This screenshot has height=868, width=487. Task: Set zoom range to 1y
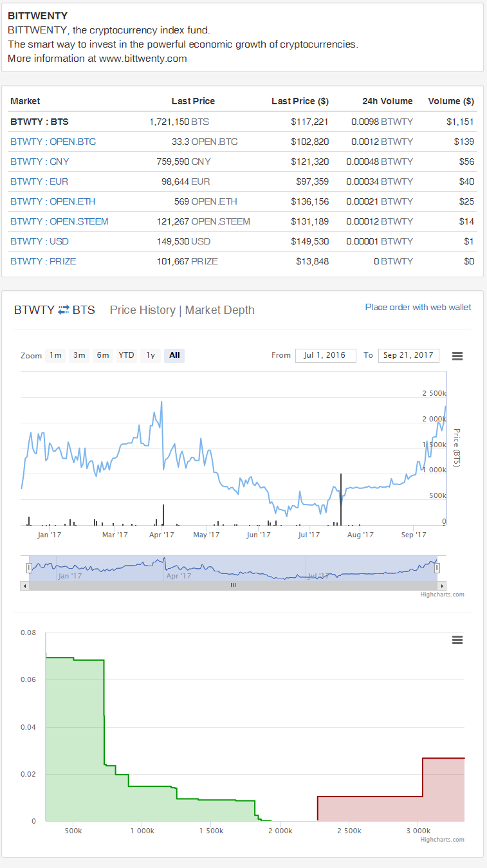click(x=151, y=355)
